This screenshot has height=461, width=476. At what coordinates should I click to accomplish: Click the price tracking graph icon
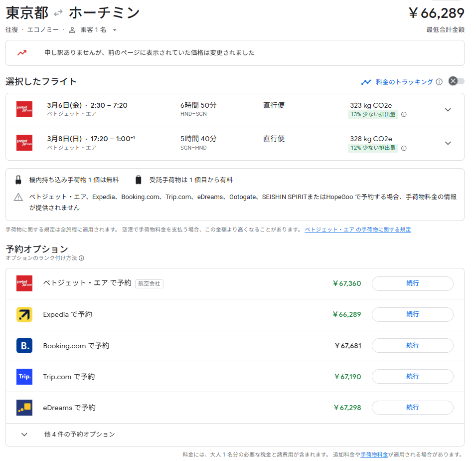tap(366, 82)
